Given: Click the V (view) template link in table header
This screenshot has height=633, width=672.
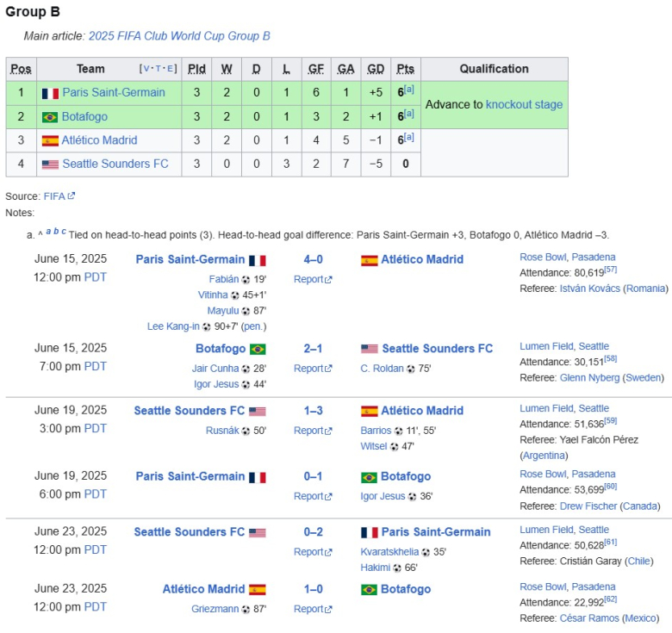Looking at the screenshot, I should coord(146,69).
